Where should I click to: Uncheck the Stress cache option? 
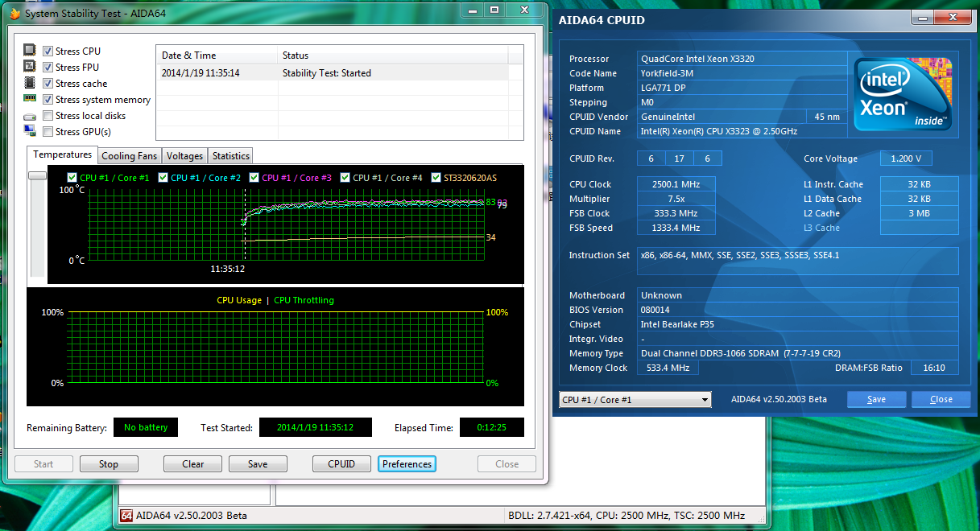pyautogui.click(x=48, y=84)
